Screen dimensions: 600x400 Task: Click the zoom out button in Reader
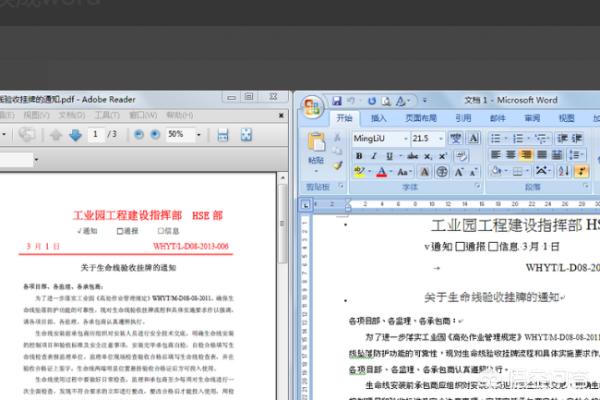[139, 134]
